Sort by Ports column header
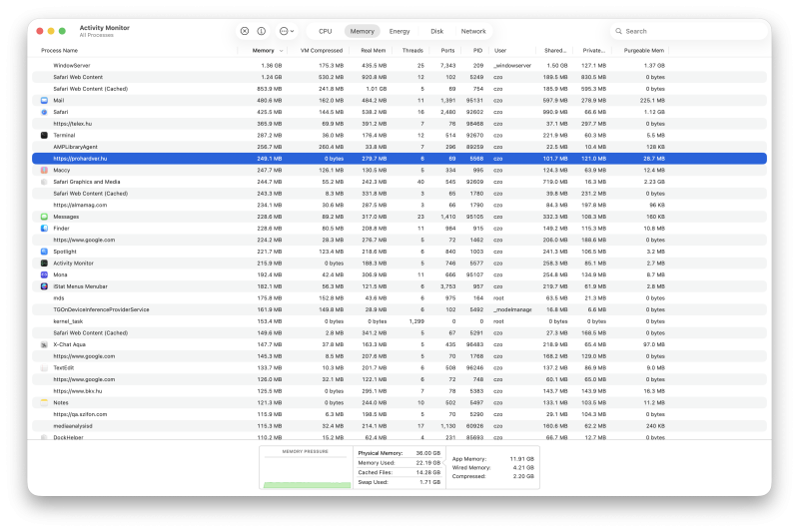This screenshot has height=532, width=799. tap(447, 50)
